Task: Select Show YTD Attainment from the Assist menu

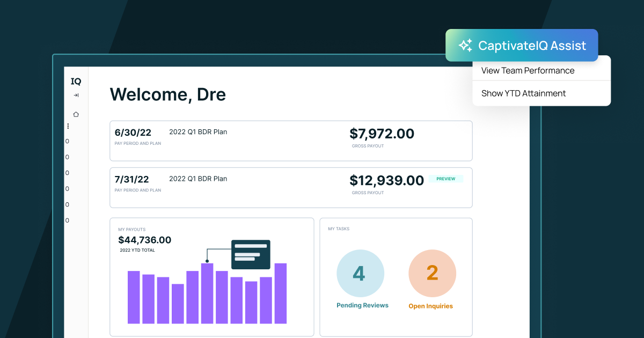Action: click(x=524, y=93)
